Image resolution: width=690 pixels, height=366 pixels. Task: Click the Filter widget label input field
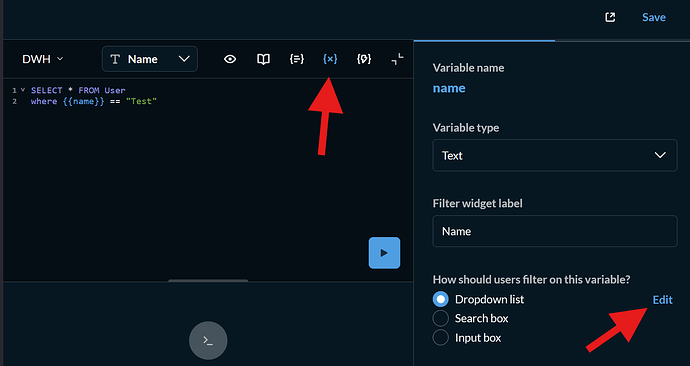pyautogui.click(x=554, y=231)
